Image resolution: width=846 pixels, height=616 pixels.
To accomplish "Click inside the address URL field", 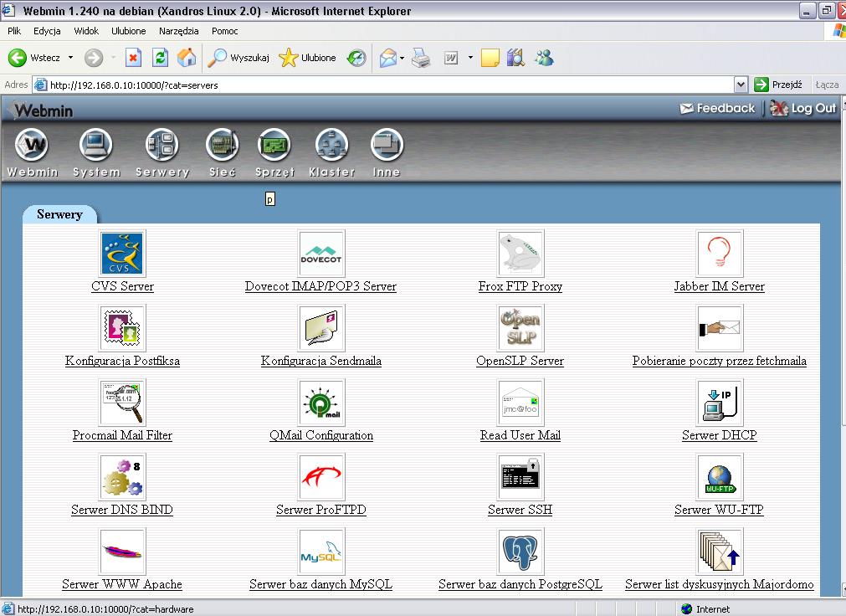I will click(x=383, y=85).
